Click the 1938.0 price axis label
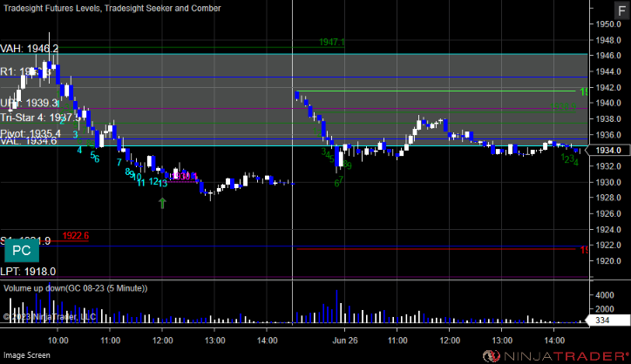The height and width of the screenshot is (364, 631). coord(607,119)
